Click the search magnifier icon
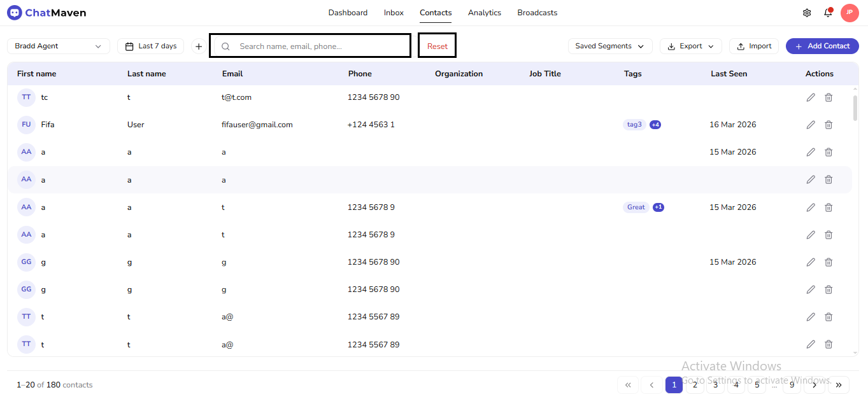Image resolution: width=868 pixels, height=404 pixels. [225, 45]
